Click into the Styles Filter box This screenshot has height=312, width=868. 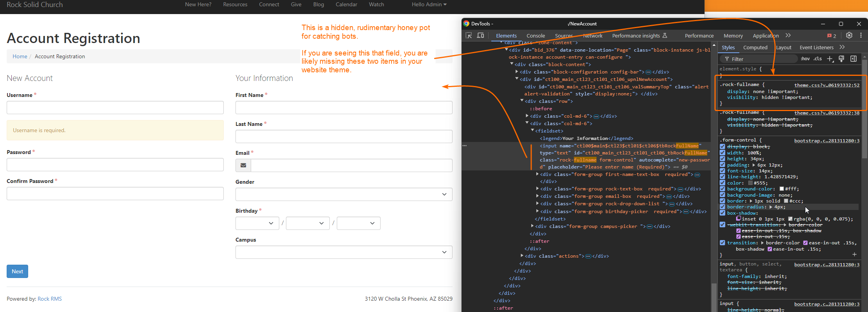tap(758, 59)
